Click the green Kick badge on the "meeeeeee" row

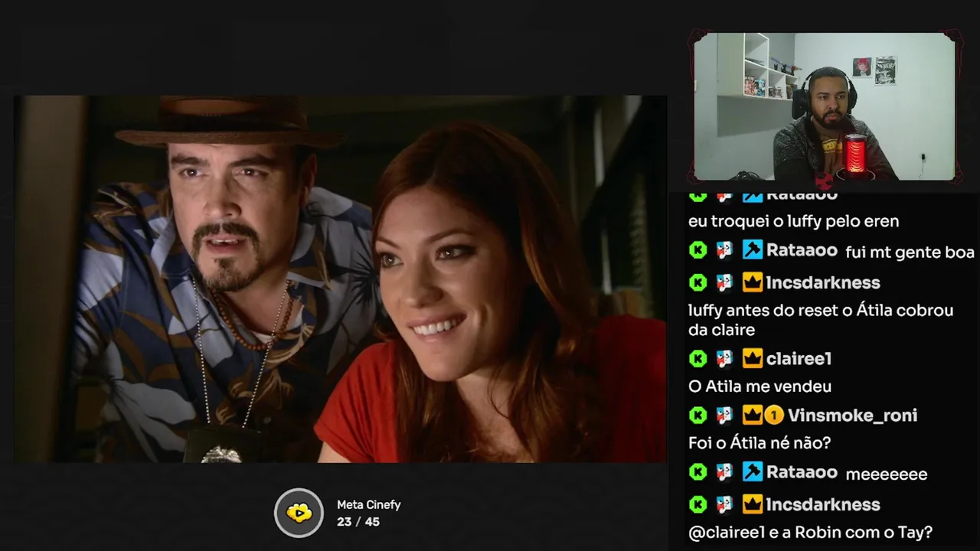pyautogui.click(x=697, y=471)
